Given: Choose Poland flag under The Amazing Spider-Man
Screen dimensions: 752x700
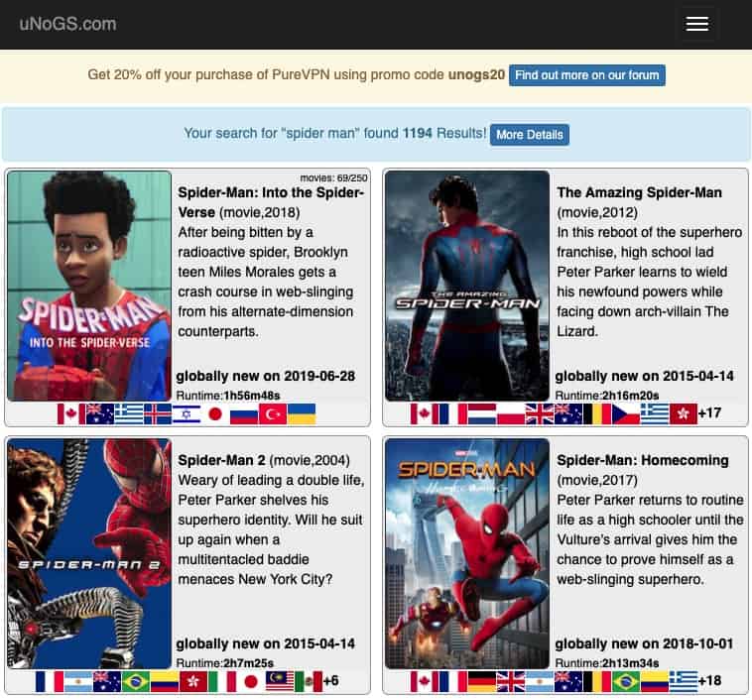Looking at the screenshot, I should pos(511,413).
